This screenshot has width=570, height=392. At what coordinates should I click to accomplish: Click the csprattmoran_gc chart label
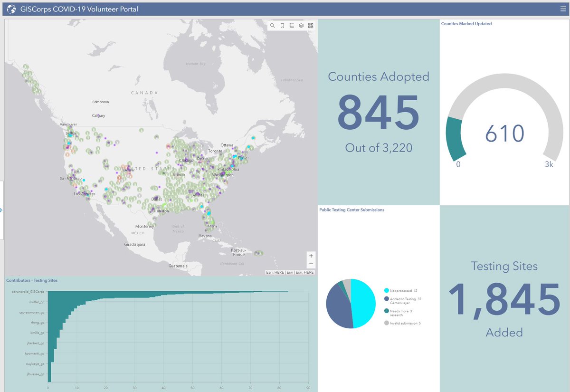32,313
